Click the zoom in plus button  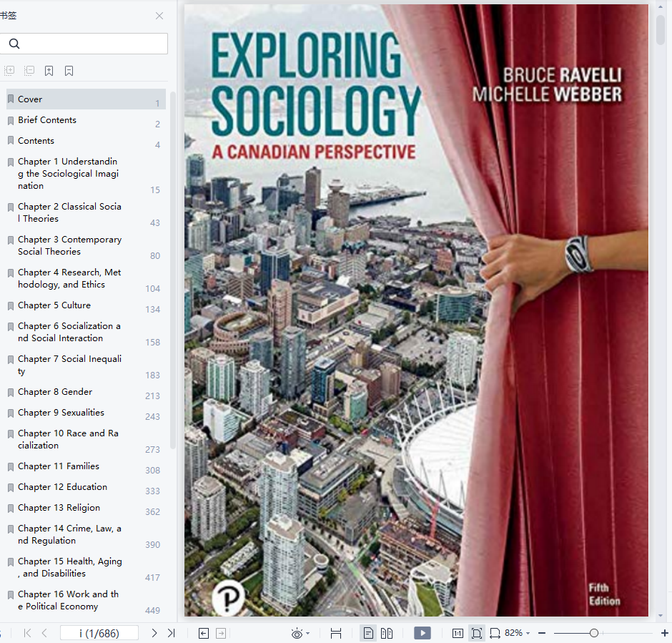[x=664, y=633]
